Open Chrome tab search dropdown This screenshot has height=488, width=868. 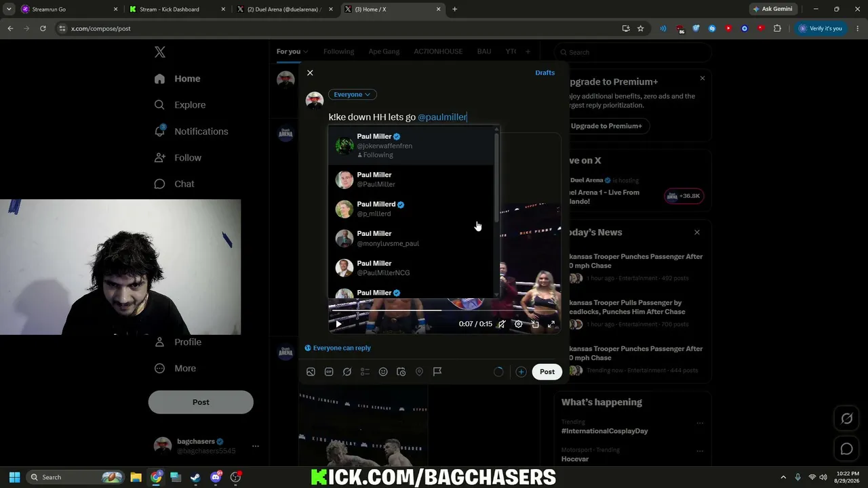9,9
